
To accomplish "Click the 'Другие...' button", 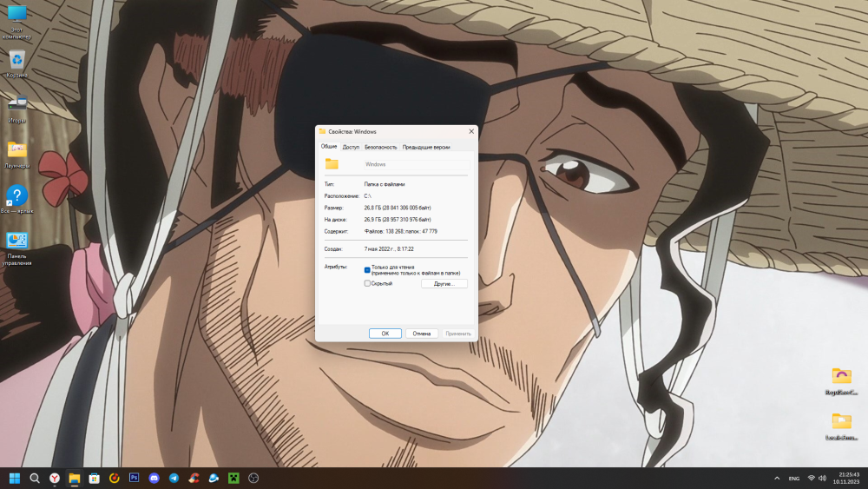I will tap(444, 283).
